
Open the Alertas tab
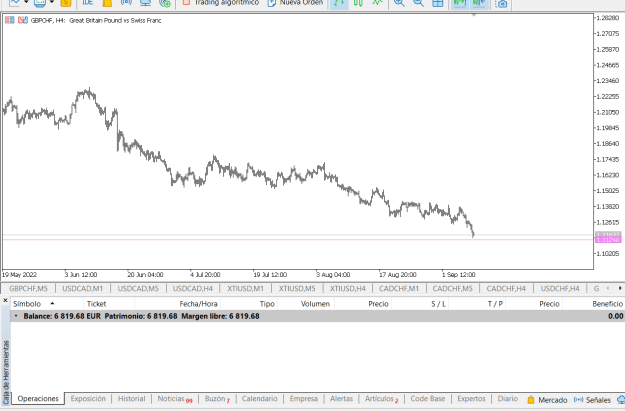point(341,399)
